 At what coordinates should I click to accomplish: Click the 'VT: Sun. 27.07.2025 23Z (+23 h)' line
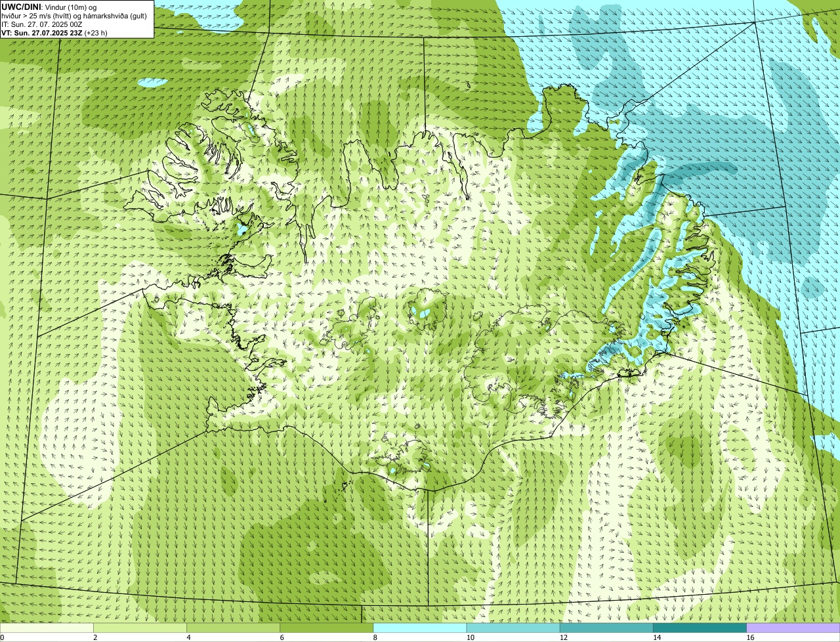point(54,33)
